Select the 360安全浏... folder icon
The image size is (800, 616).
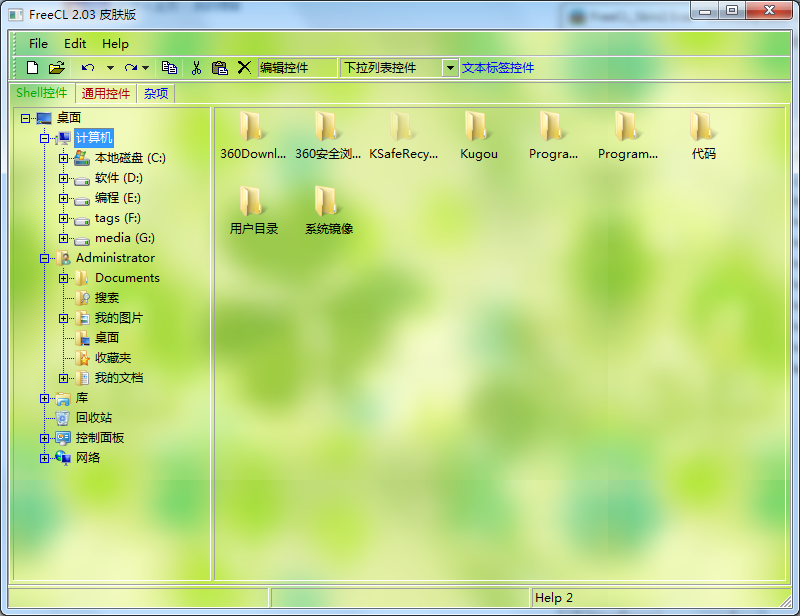pyautogui.click(x=327, y=126)
